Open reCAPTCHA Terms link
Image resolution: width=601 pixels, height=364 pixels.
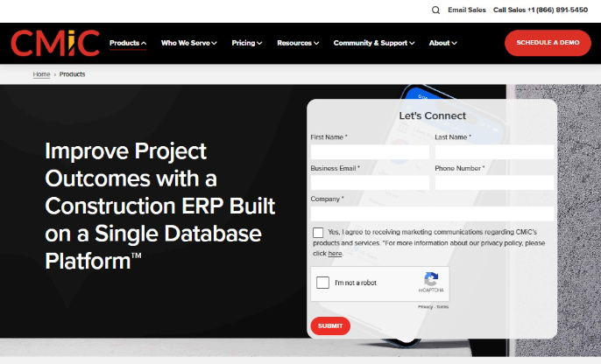[x=442, y=307]
